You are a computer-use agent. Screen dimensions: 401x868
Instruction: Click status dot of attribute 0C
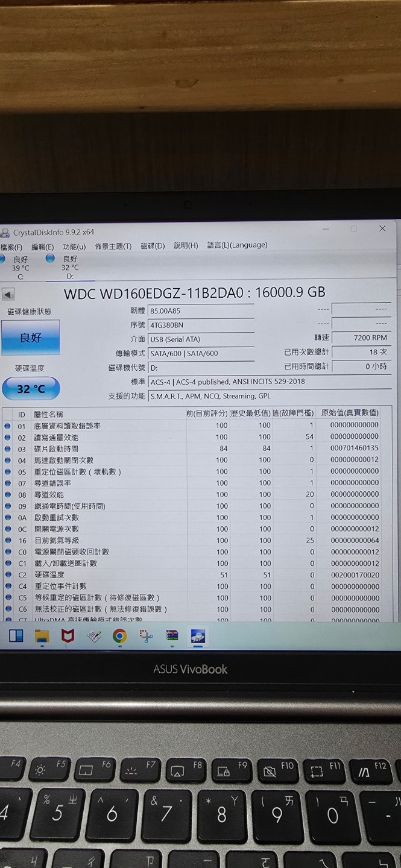8,529
